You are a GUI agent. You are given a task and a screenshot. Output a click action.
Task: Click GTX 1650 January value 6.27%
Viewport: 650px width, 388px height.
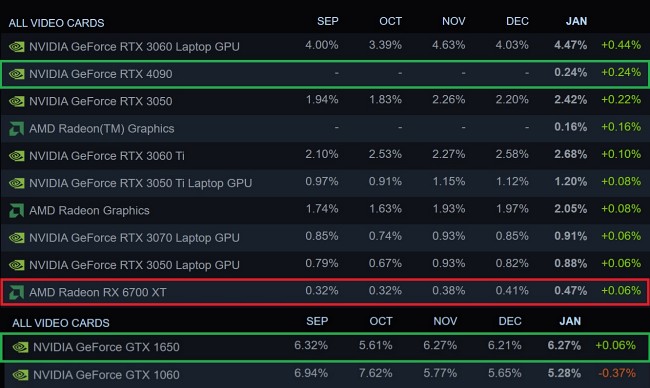pos(564,345)
